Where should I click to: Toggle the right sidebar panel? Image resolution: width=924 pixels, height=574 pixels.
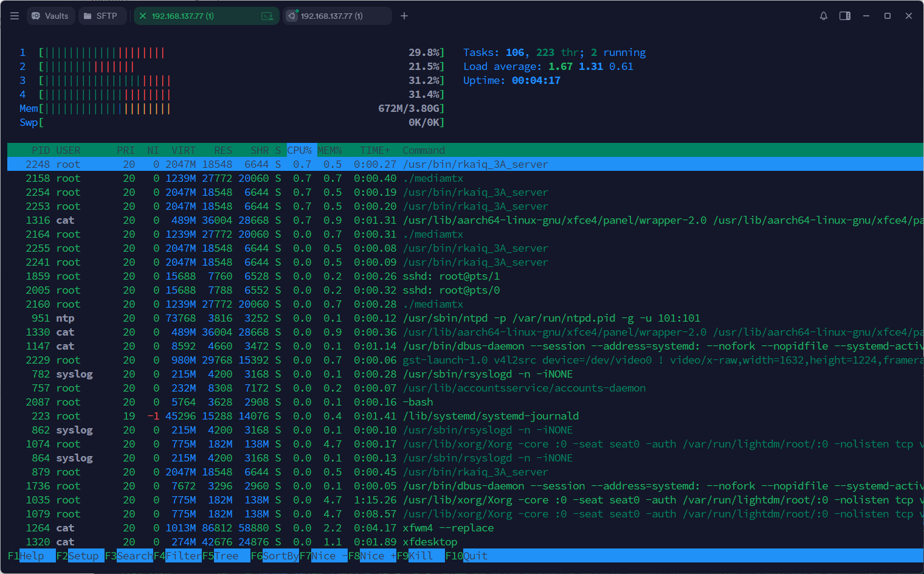[845, 16]
